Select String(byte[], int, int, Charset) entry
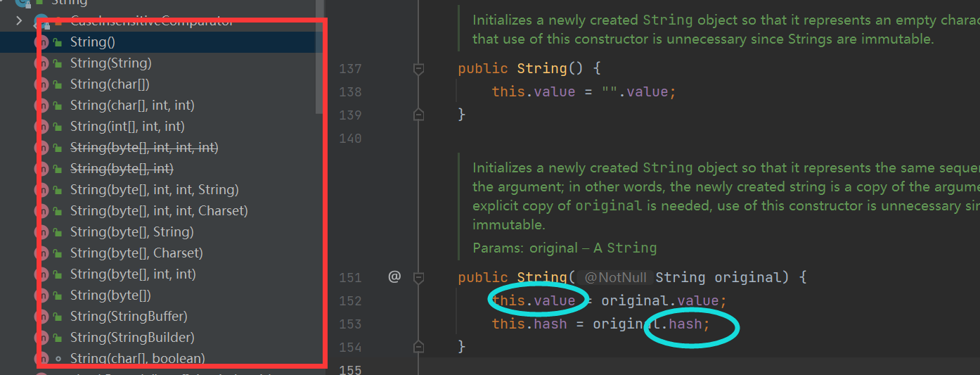Viewport: 980px width, 375px height. [159, 211]
